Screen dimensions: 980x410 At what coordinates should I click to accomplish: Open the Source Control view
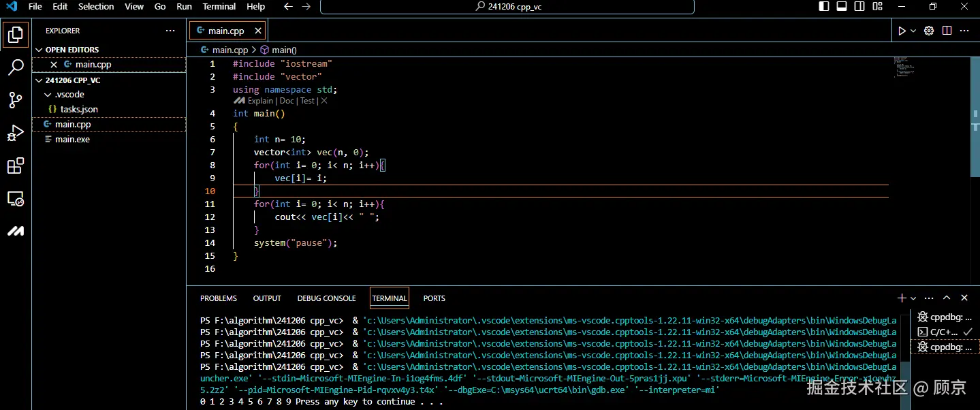[16, 100]
